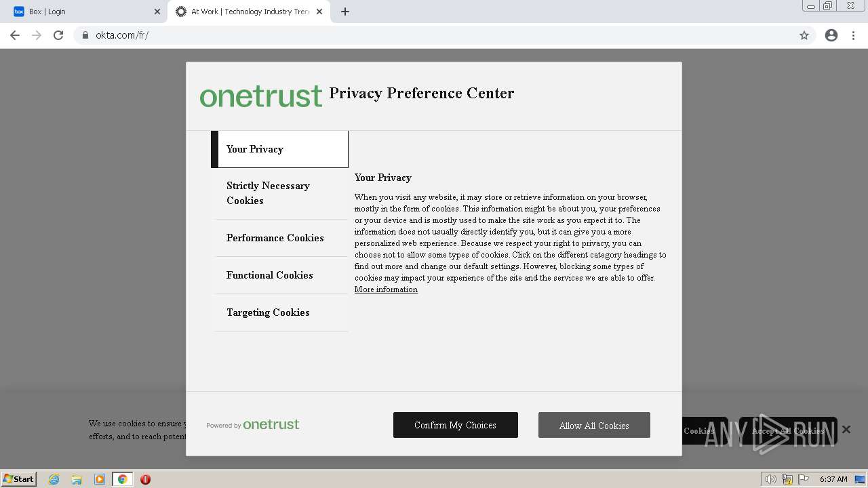Open the Functional Cookies category
Viewport: 868px width, 488px height.
(x=281, y=275)
